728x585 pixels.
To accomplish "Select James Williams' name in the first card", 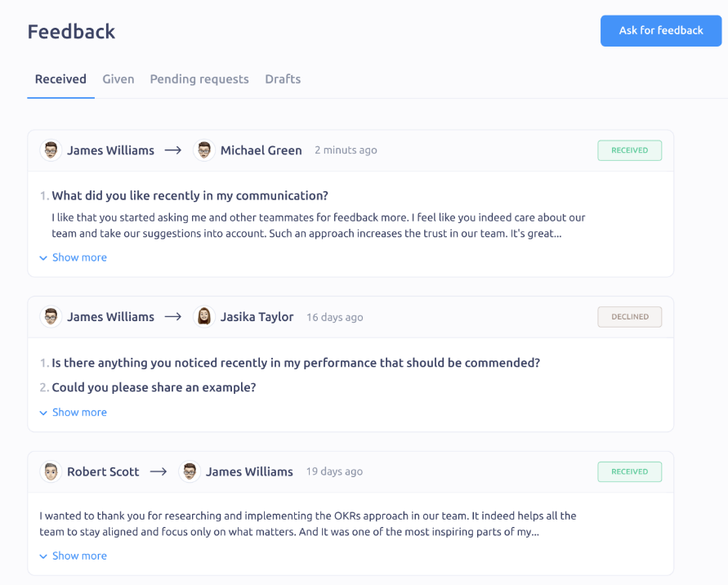I will tap(110, 150).
